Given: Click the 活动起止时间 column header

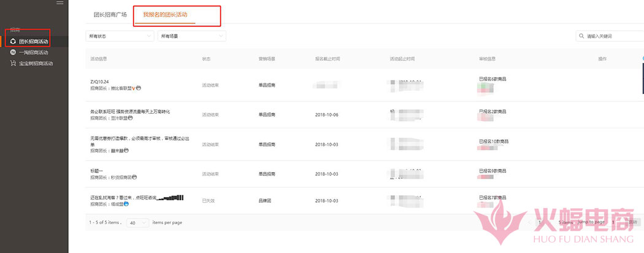Looking at the screenshot, I should click(x=402, y=59).
